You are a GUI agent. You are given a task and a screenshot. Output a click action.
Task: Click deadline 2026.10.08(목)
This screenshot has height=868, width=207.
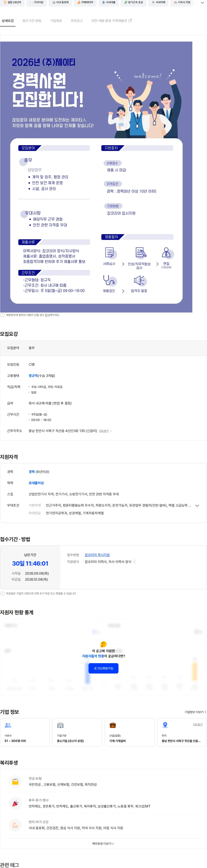click(x=36, y=579)
